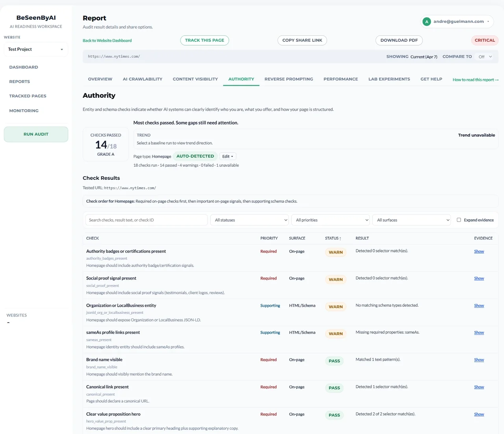Show evidence for Clear value proposition hero
The image size is (504, 434).
click(x=479, y=414)
